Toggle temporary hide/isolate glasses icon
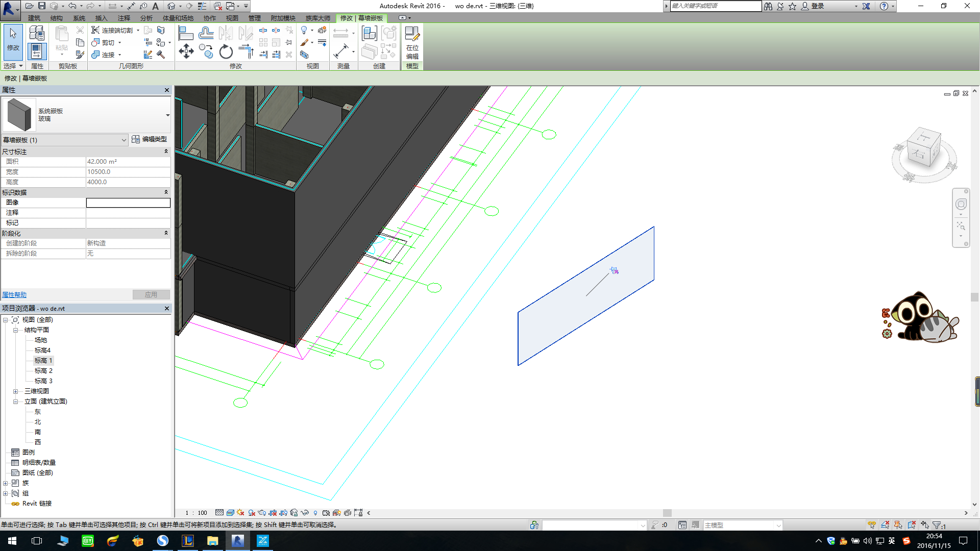The height and width of the screenshot is (551, 980). click(x=305, y=513)
